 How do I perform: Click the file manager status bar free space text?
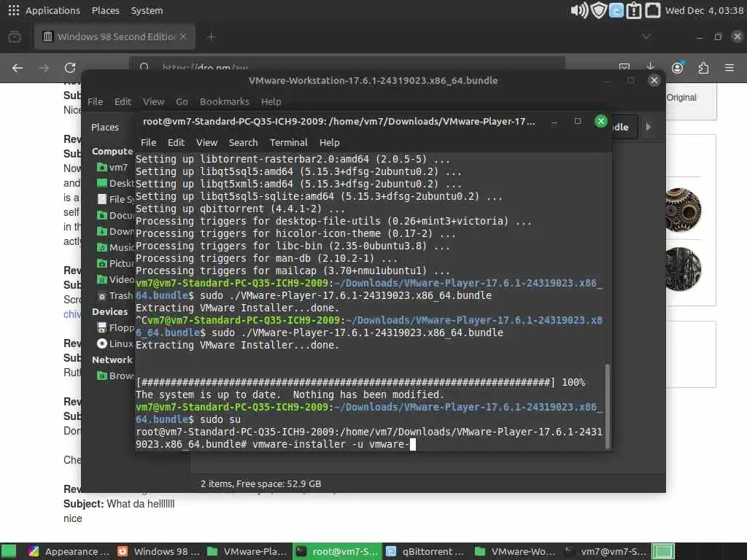(260, 484)
